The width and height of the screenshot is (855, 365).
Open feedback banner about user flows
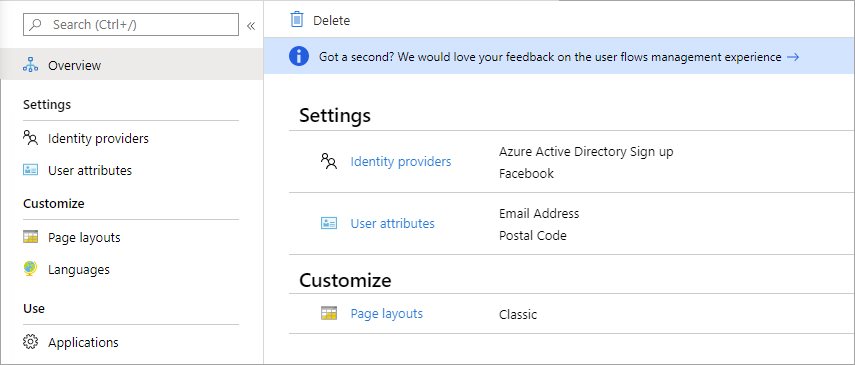coord(559,56)
